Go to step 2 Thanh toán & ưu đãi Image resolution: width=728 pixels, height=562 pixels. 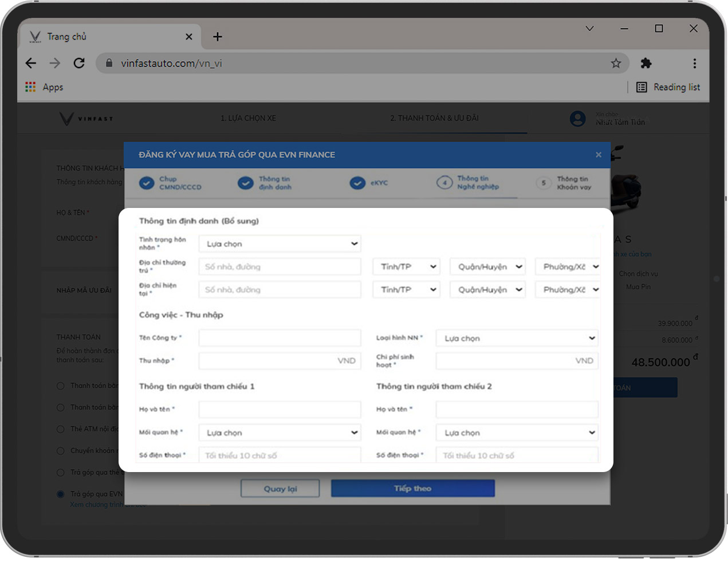434,118
